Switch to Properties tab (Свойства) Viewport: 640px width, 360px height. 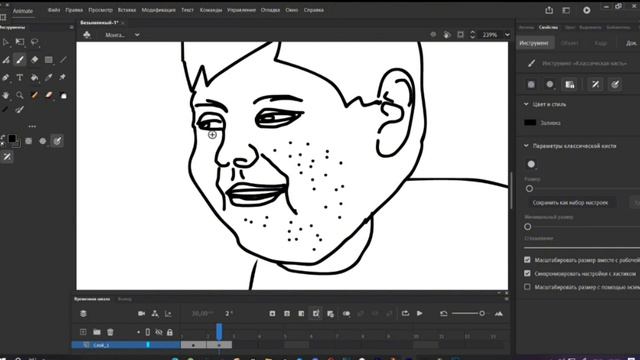pyautogui.click(x=548, y=27)
